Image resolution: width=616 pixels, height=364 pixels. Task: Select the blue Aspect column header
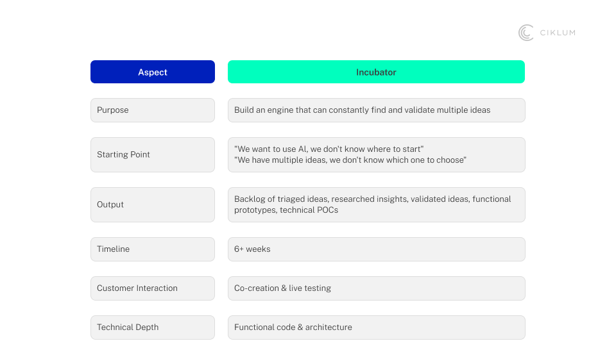pos(153,72)
